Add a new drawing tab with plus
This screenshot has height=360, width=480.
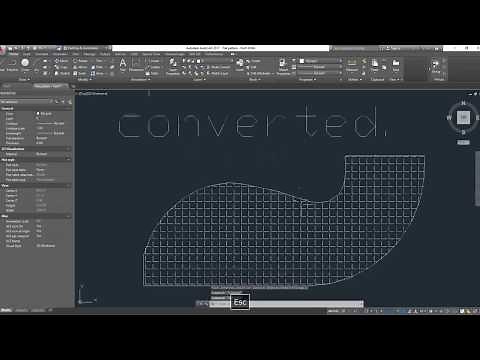tap(73, 86)
